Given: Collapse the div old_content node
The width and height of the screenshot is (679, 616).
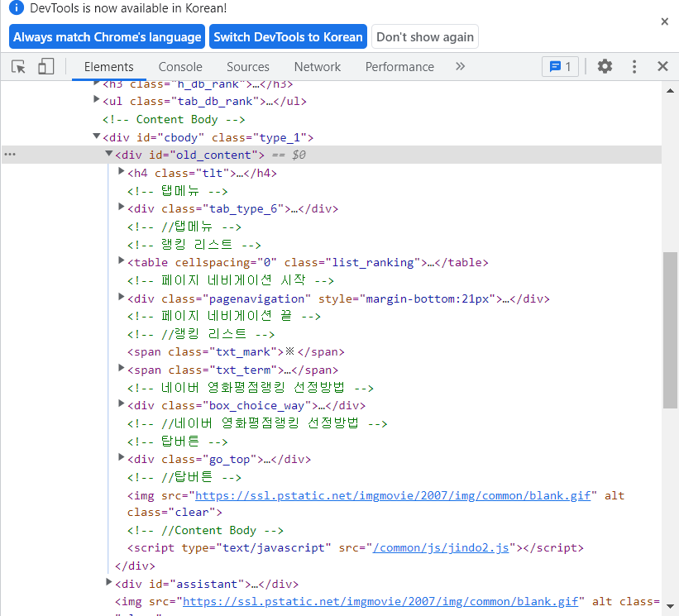Looking at the screenshot, I should (109, 154).
